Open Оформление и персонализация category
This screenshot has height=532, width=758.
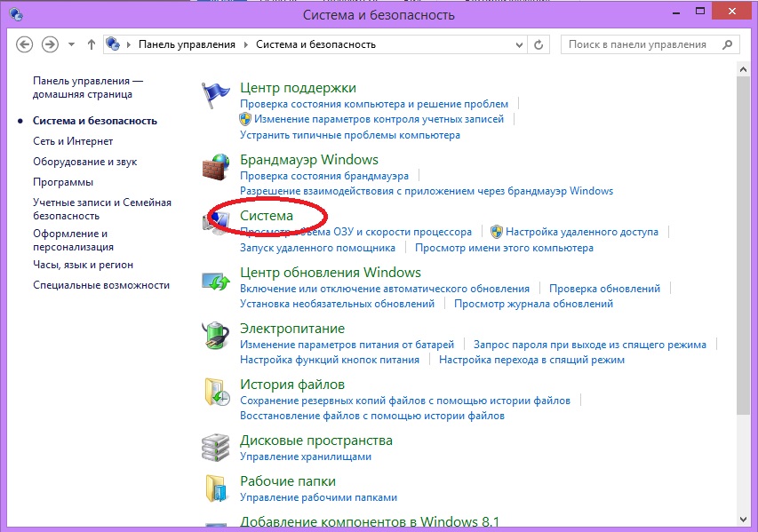(73, 240)
